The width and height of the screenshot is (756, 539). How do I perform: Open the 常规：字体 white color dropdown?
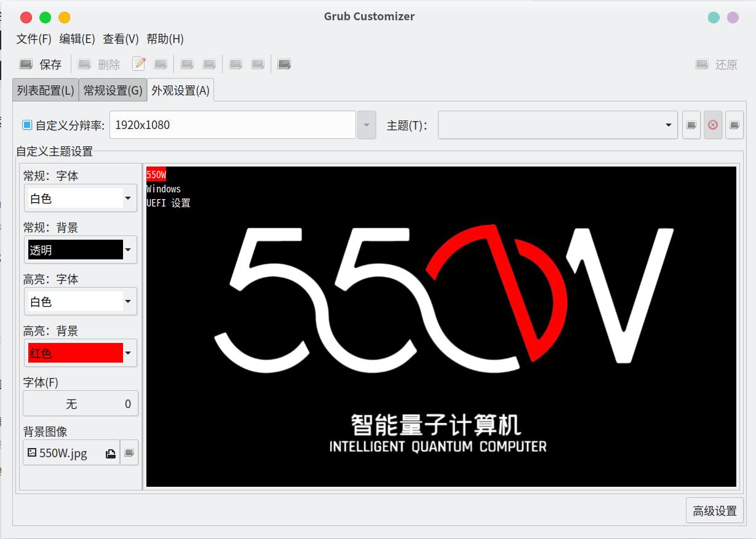pos(80,198)
